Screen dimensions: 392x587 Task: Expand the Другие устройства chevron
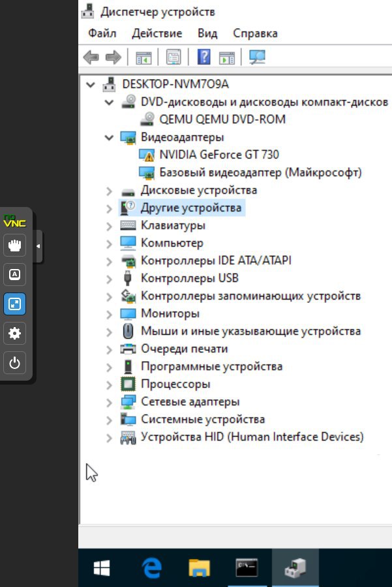109,209
